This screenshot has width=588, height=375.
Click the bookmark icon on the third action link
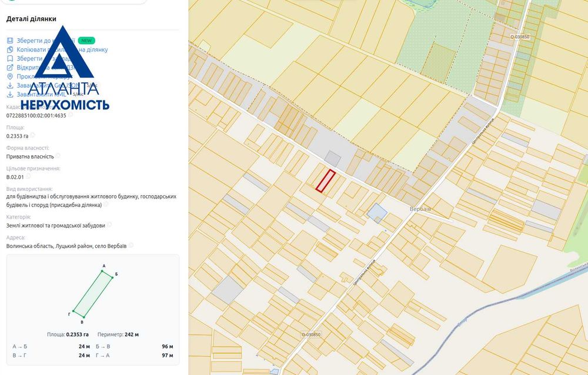pos(10,59)
